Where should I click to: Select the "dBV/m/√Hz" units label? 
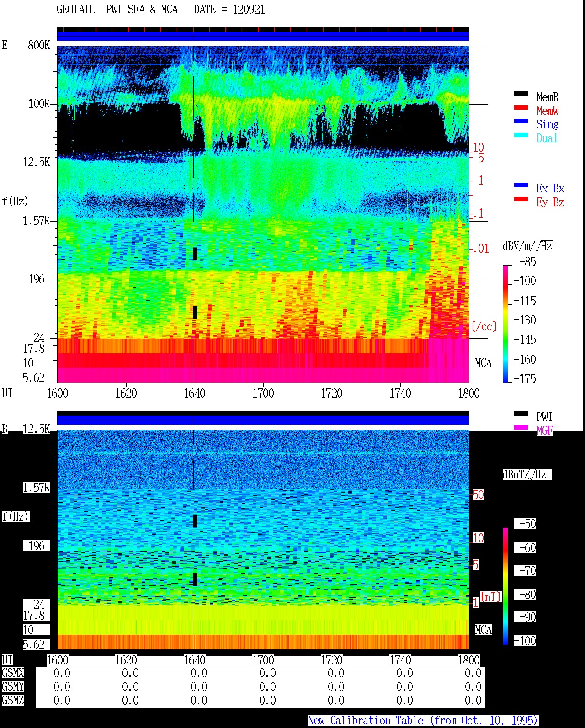(x=527, y=246)
